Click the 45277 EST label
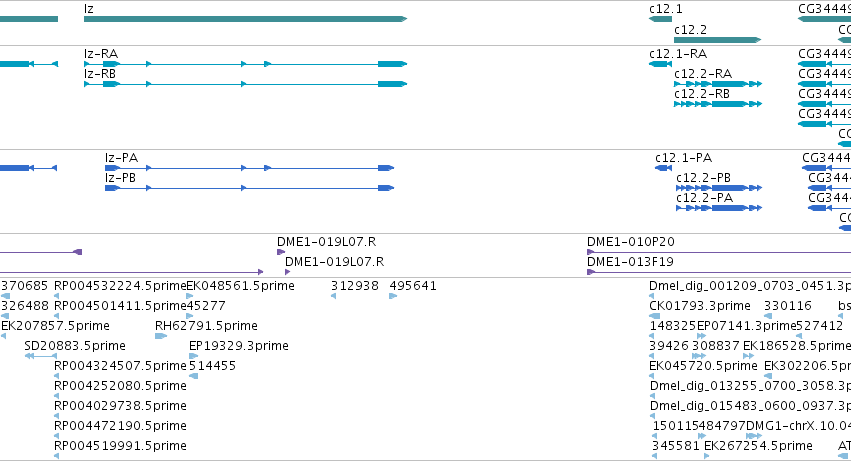This screenshot has height=461, width=851. coord(206,306)
